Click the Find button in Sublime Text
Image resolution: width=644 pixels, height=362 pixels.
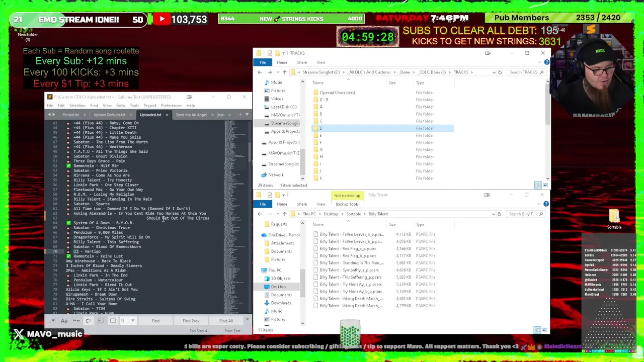[155, 321]
